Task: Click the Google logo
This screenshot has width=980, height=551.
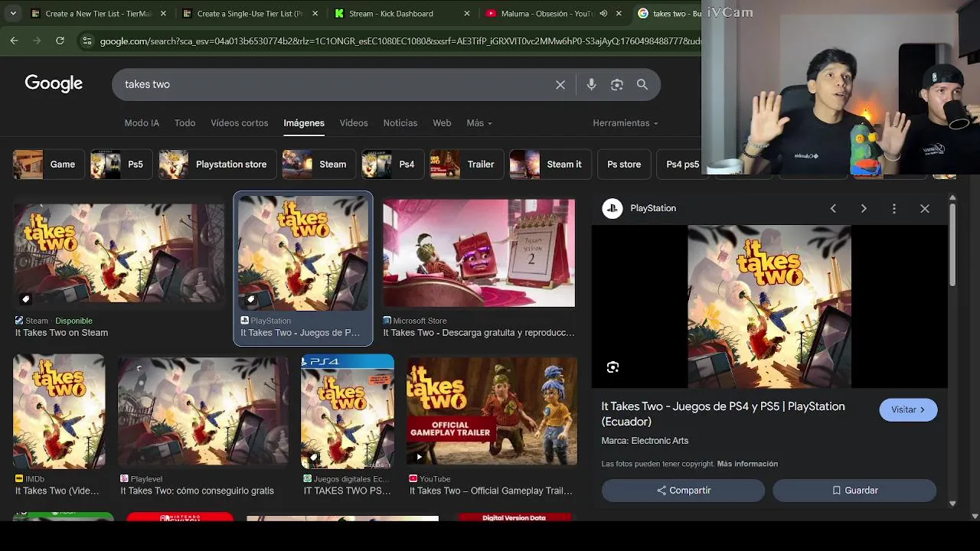Action: point(54,83)
